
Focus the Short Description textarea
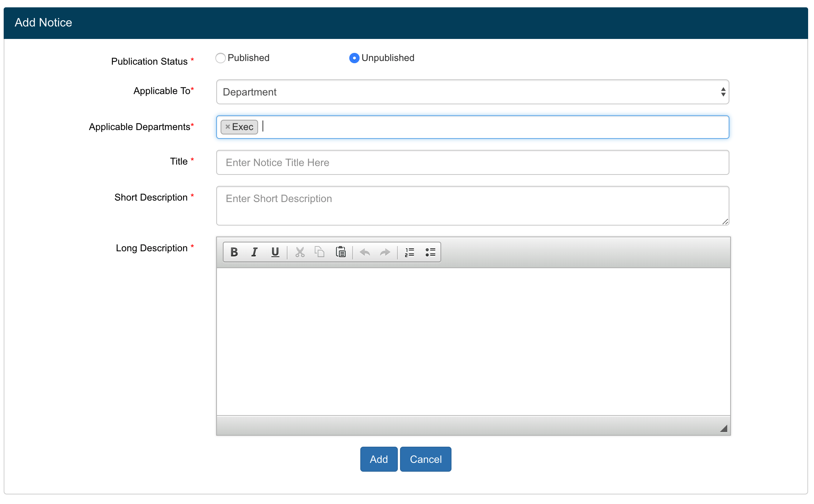click(472, 206)
